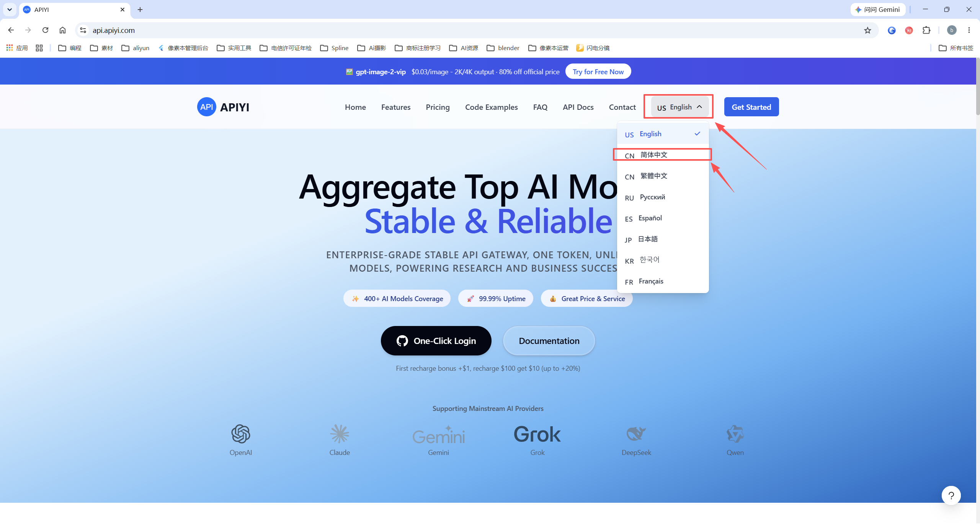
Task: Open the help question mark button
Action: pos(951,495)
